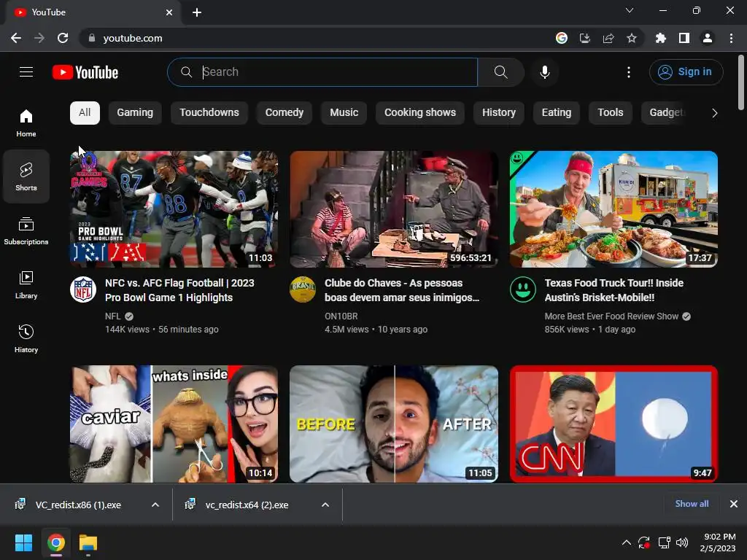Open NFC vs. AFC Flag Football video title
The image size is (747, 560).
(179, 290)
